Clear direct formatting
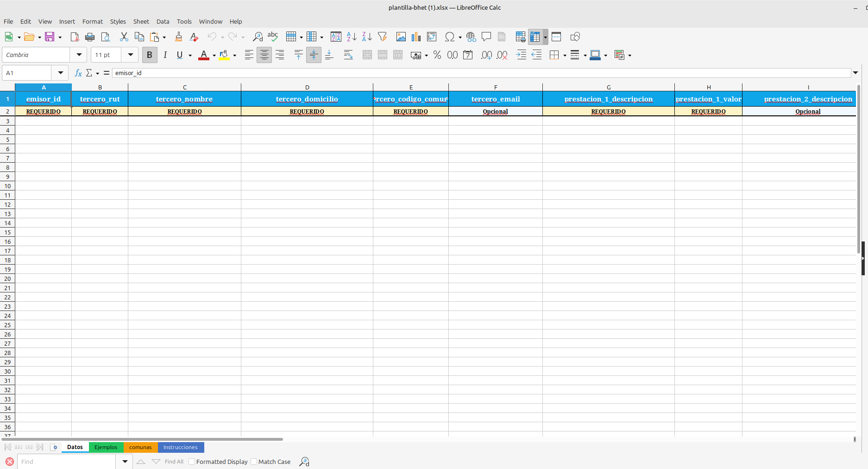Viewport: 868px width, 469px height. (x=194, y=37)
